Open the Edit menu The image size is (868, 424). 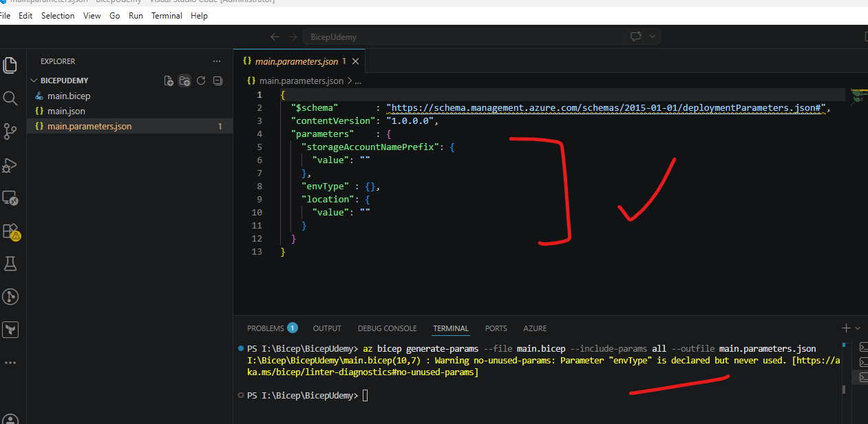pos(25,16)
